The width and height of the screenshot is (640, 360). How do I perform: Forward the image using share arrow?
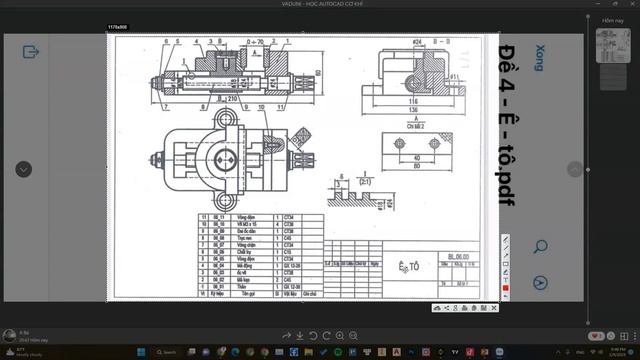(x=287, y=336)
